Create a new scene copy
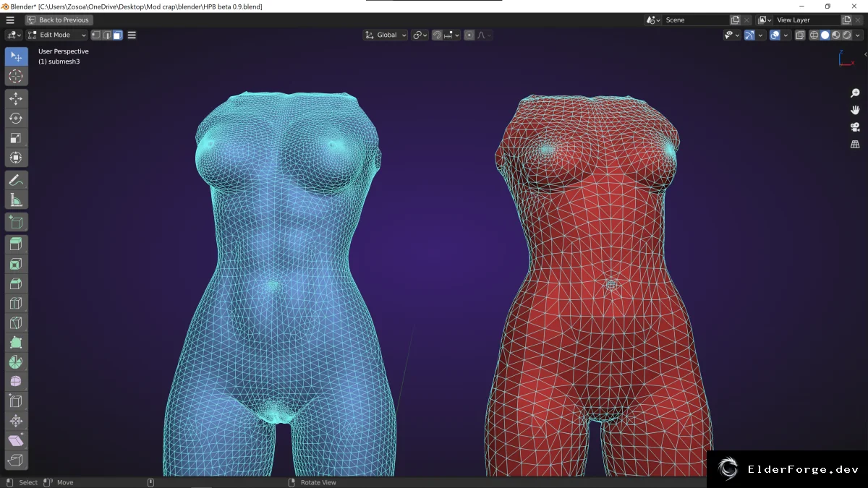Image resolution: width=868 pixels, height=488 pixels. click(736, 20)
